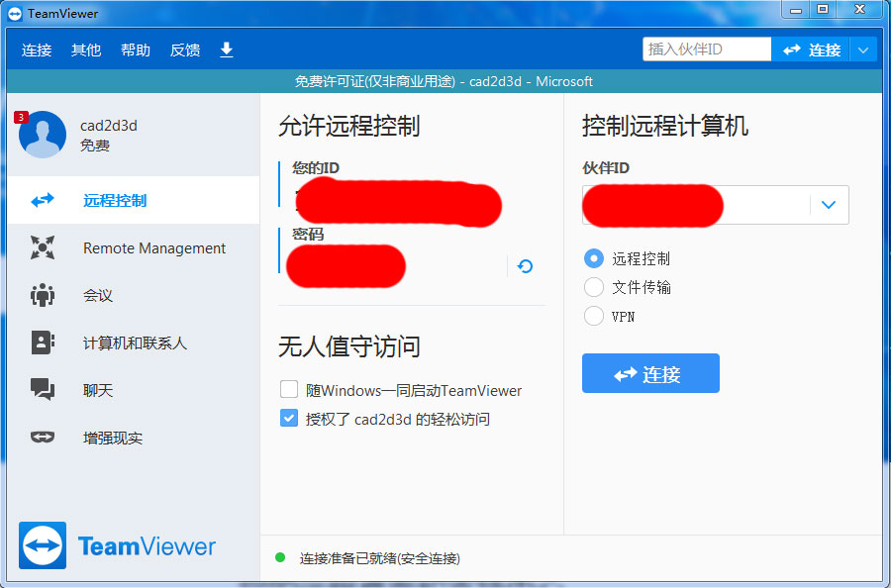Click the 密码 label
The image size is (891, 588).
click(308, 234)
